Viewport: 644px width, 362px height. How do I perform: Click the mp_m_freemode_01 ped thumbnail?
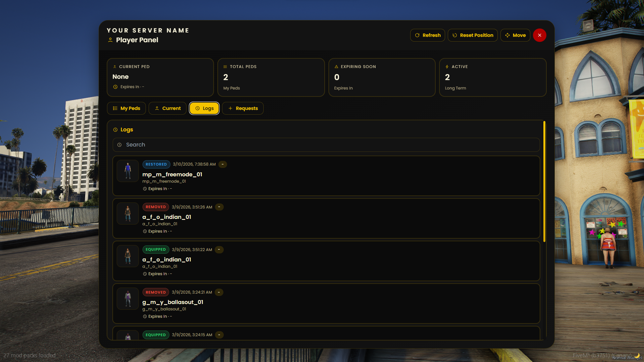pos(128,171)
